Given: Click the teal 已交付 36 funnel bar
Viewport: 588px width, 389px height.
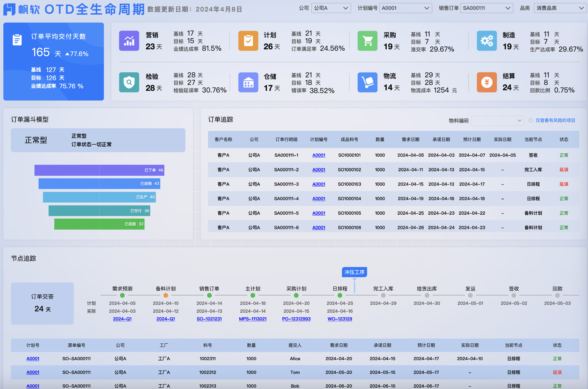Looking at the screenshot, I should click(99, 211).
